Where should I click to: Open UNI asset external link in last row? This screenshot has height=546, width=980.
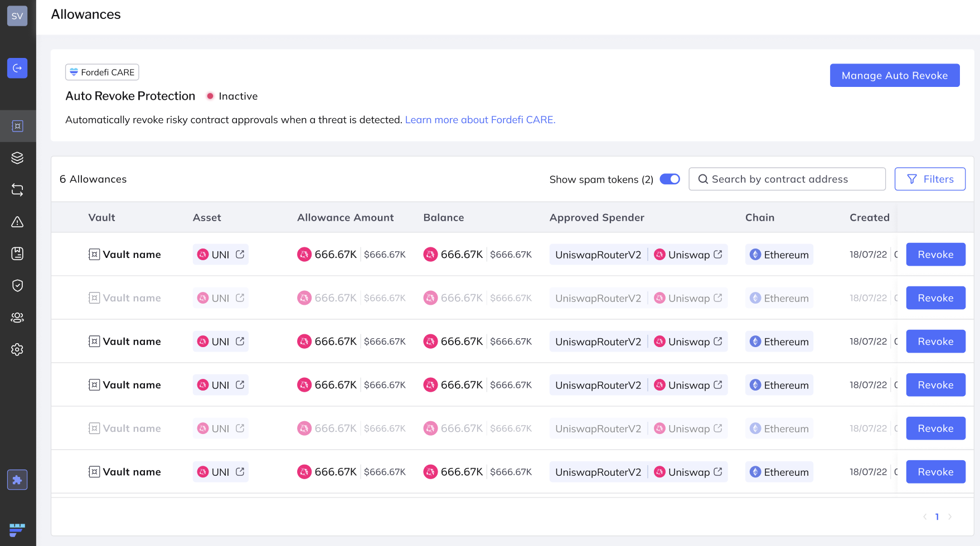[x=240, y=471]
